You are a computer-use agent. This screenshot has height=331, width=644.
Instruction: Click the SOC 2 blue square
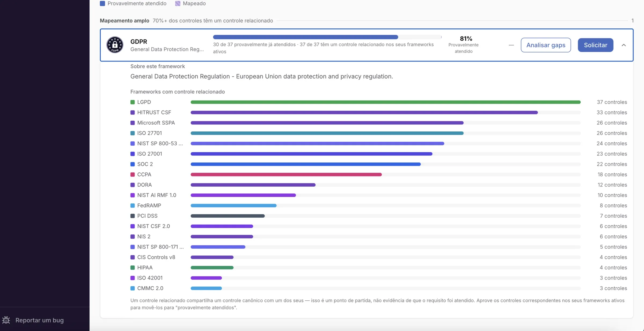pyautogui.click(x=133, y=164)
